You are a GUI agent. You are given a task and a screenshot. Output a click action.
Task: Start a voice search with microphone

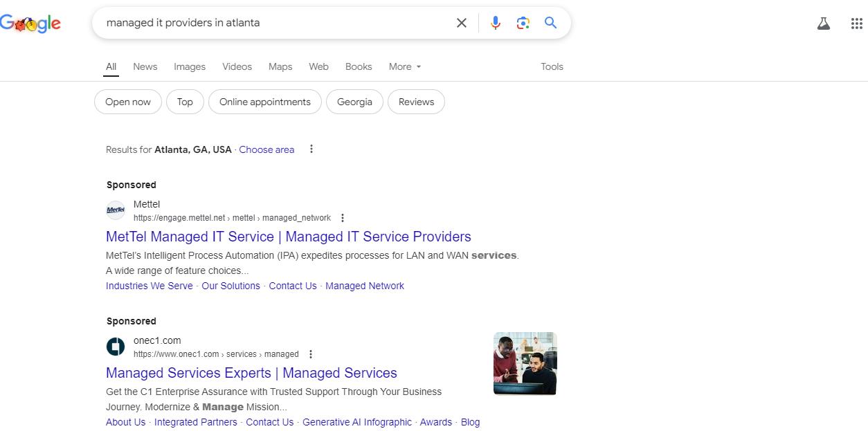[x=496, y=23]
